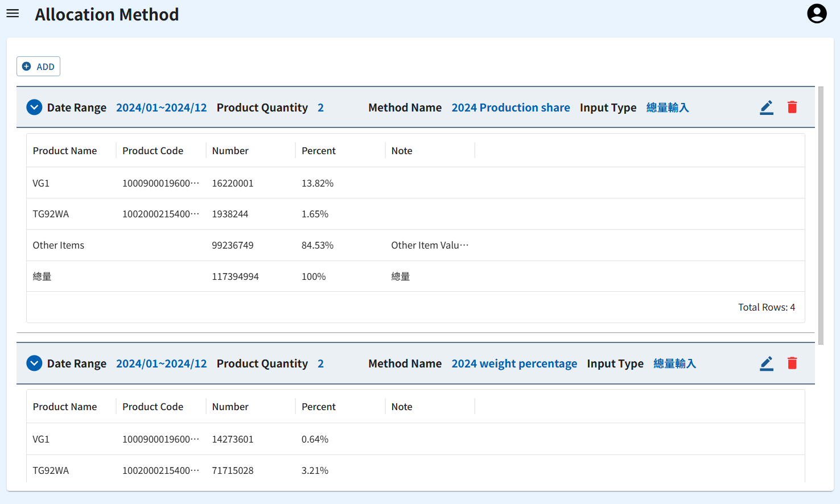Click the Note header in first table
This screenshot has height=504, width=840.
tap(402, 151)
